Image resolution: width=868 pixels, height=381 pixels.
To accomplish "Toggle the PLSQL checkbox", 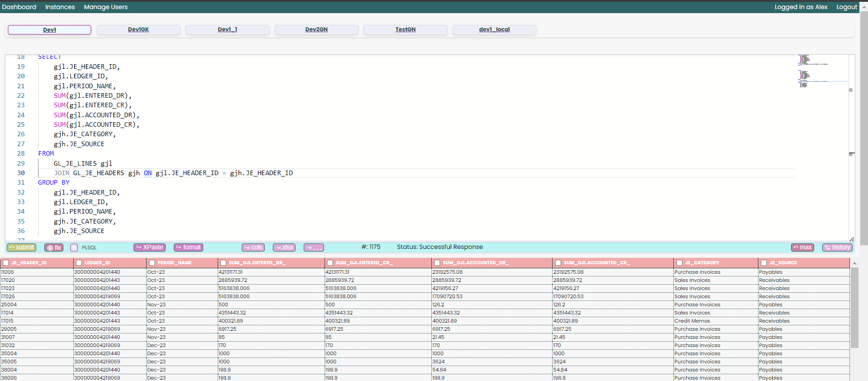I will 74,248.
